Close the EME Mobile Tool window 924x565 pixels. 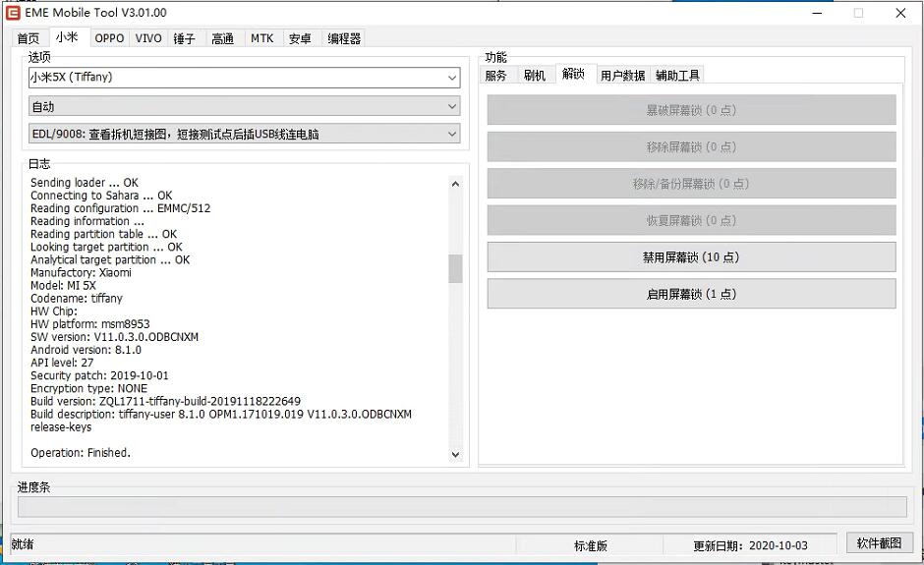point(900,13)
